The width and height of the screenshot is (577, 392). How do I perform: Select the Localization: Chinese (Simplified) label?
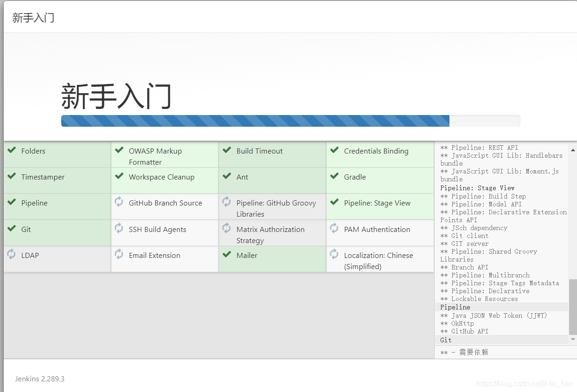378,261
